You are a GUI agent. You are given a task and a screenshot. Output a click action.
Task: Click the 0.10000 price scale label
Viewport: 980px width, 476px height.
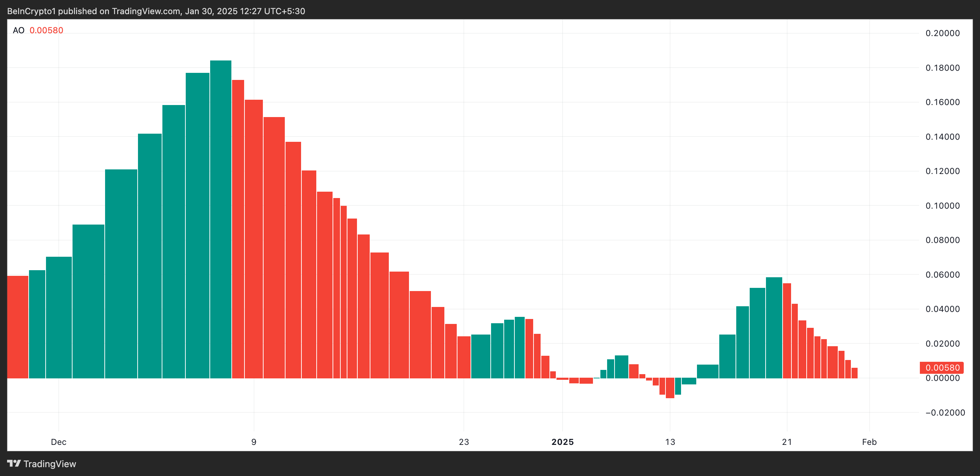tap(942, 206)
